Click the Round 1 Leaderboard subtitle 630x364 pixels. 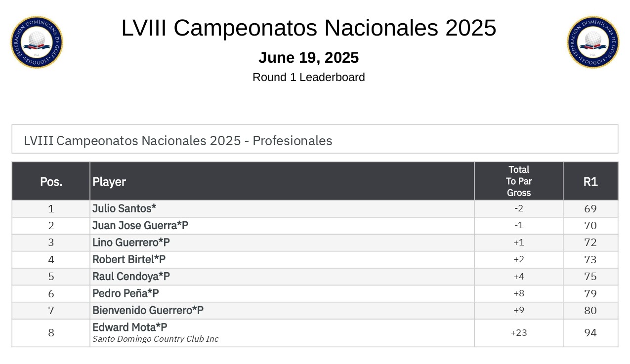click(x=308, y=77)
